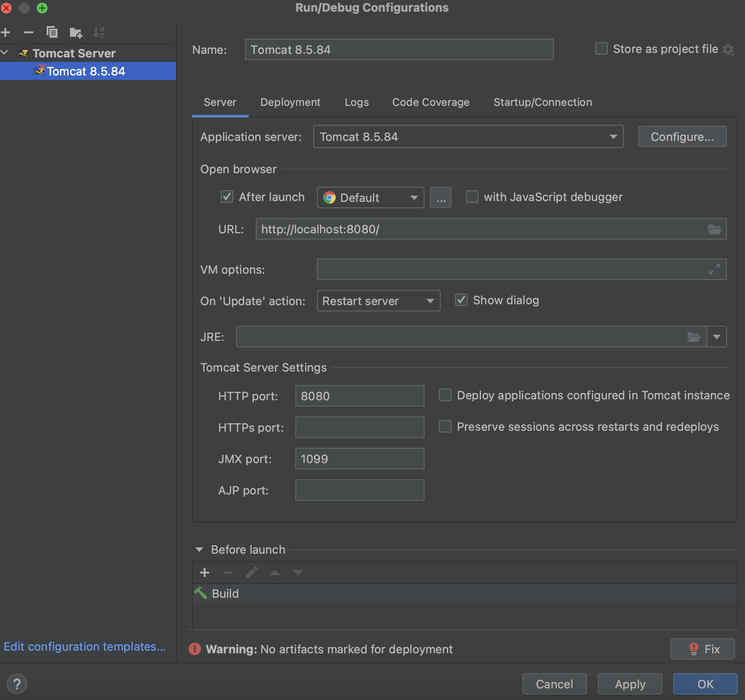Open Edit configuration templates link
This screenshot has height=700, width=745.
pos(85,647)
